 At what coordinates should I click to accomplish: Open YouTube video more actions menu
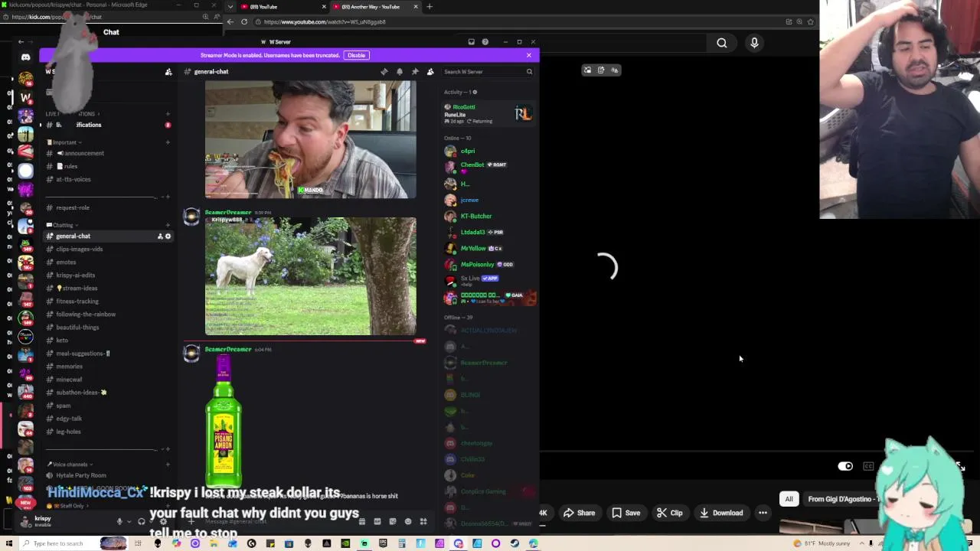[763, 513]
